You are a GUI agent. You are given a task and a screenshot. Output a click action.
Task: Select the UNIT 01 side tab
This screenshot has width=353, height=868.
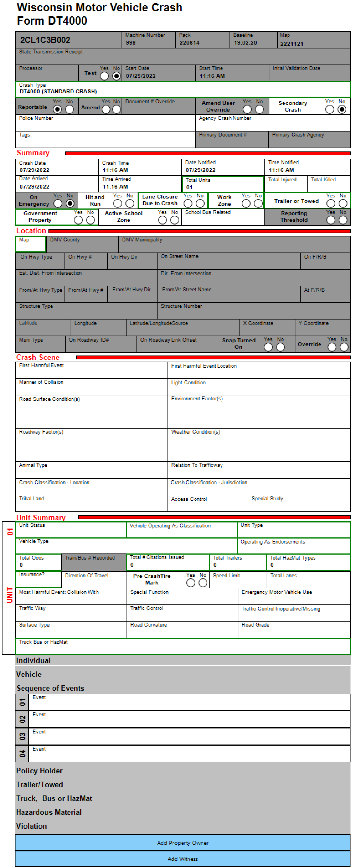pyautogui.click(x=9, y=588)
